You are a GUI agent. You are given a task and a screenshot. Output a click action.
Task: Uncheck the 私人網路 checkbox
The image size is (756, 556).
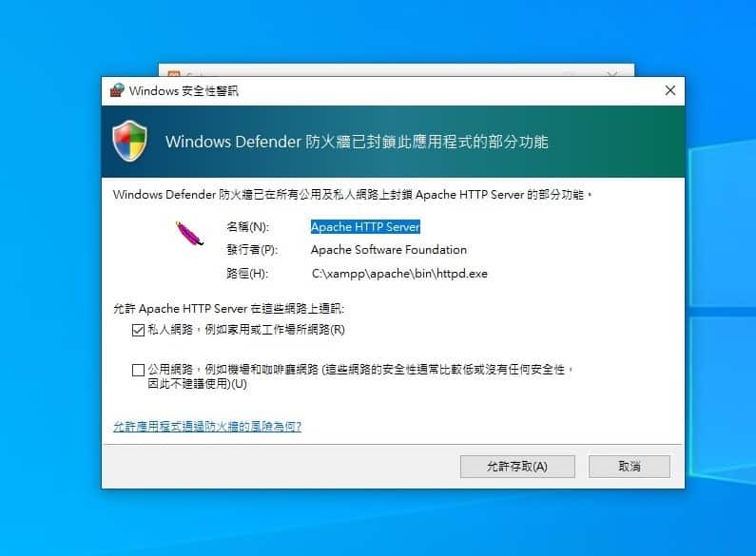[139, 330]
